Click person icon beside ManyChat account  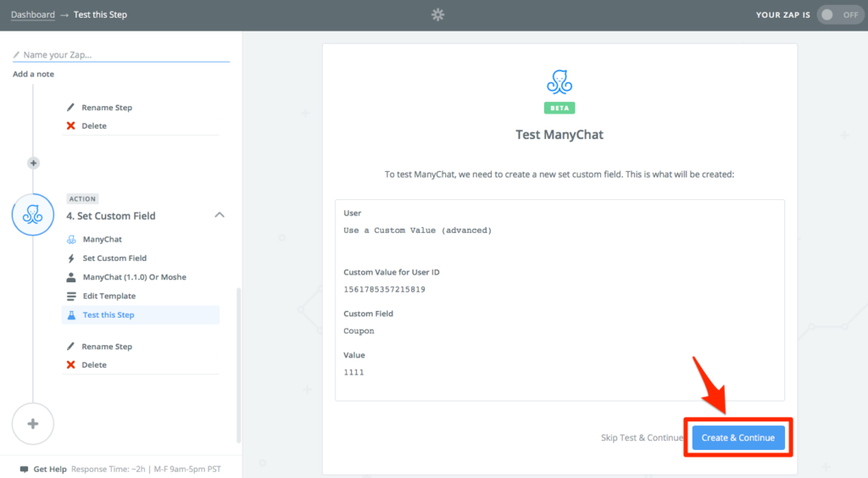pyautogui.click(x=71, y=277)
